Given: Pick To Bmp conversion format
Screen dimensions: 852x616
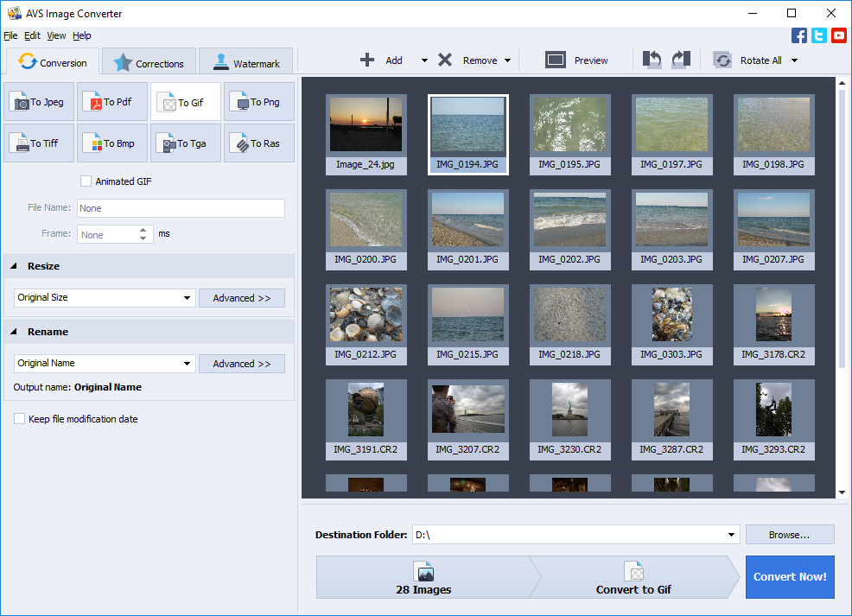Looking at the screenshot, I should pos(111,143).
